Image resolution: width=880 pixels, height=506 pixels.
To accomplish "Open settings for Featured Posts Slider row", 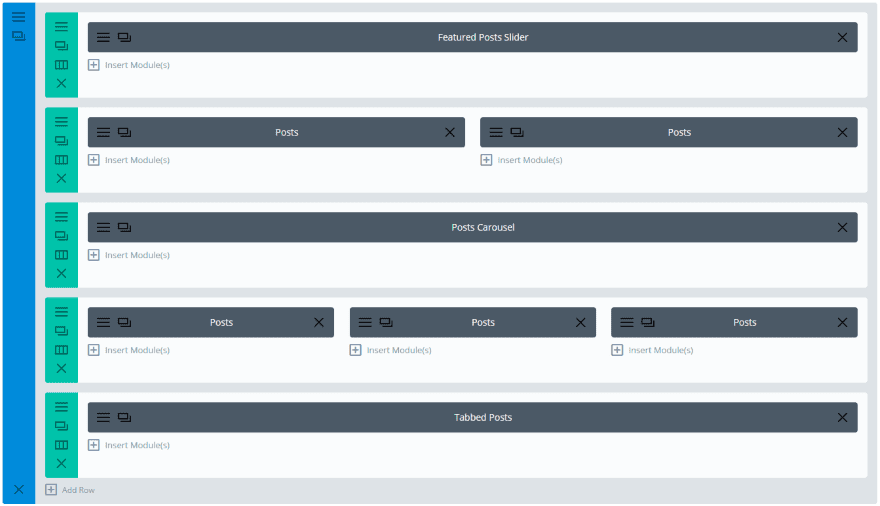I will [61, 26].
